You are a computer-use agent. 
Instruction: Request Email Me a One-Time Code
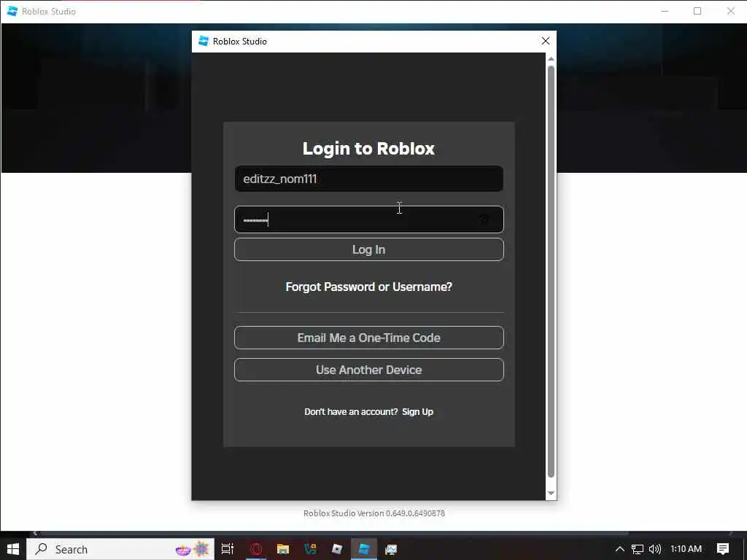(x=368, y=338)
